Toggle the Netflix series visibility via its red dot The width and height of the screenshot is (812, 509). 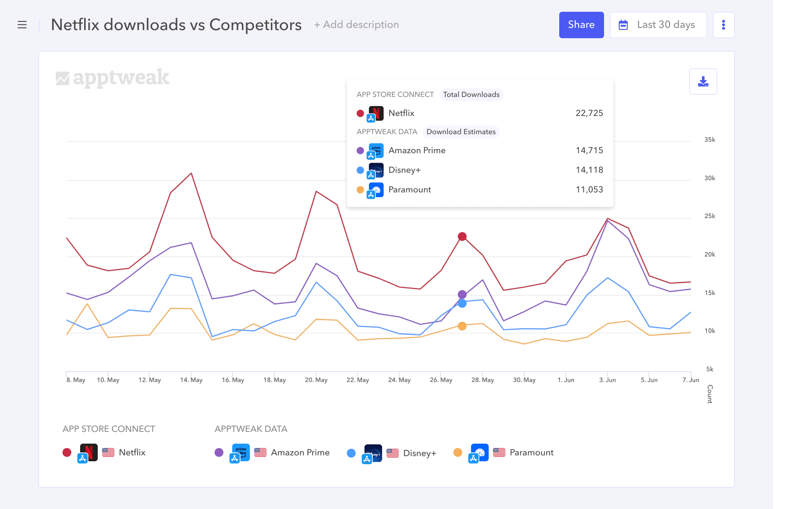pyautogui.click(x=67, y=452)
